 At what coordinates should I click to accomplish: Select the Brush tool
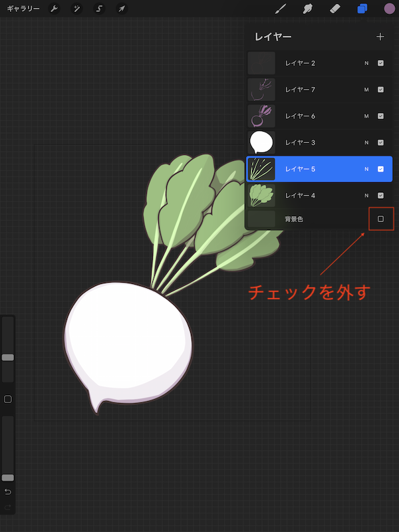(281, 9)
